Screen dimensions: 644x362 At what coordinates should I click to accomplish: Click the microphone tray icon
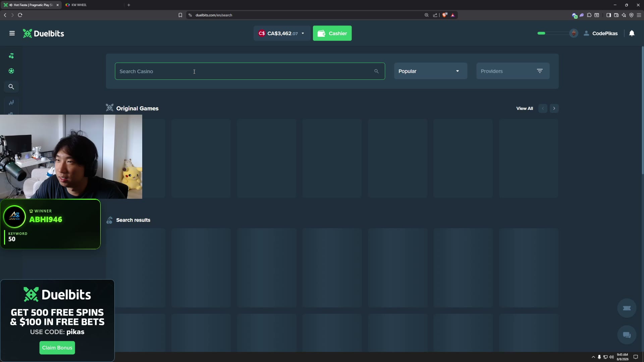tap(599, 357)
